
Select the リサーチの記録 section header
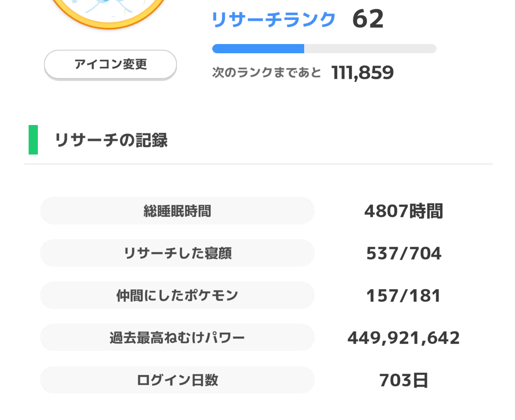point(111,140)
